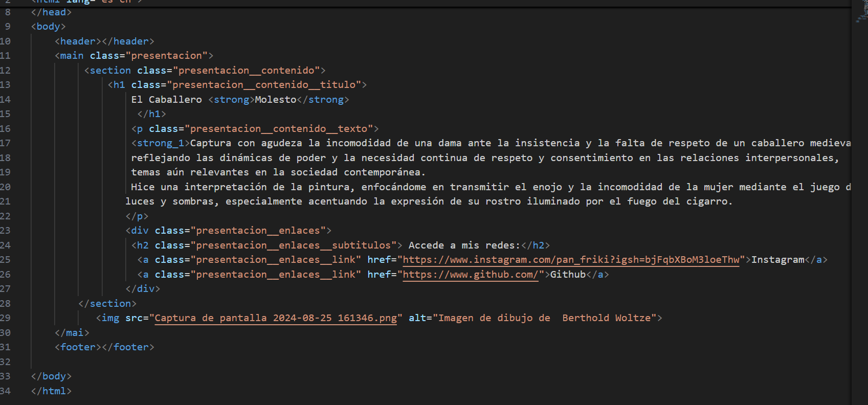Open the github.com URL link
This screenshot has width=868, height=405.
(x=471, y=275)
